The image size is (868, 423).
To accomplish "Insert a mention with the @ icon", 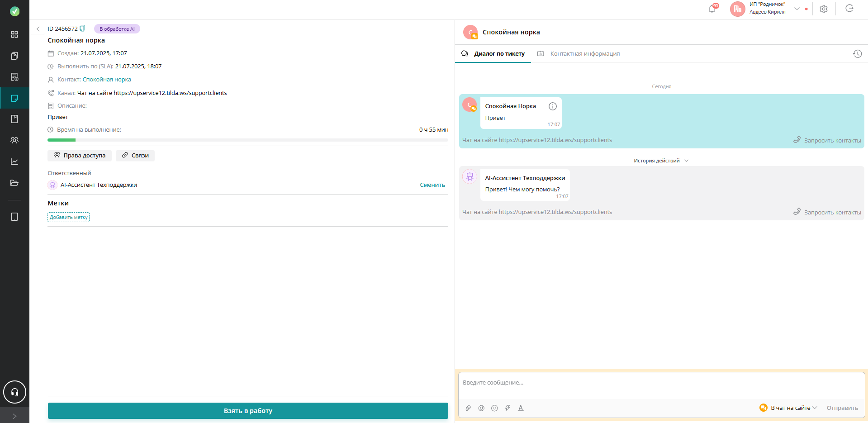I will pyautogui.click(x=481, y=408).
